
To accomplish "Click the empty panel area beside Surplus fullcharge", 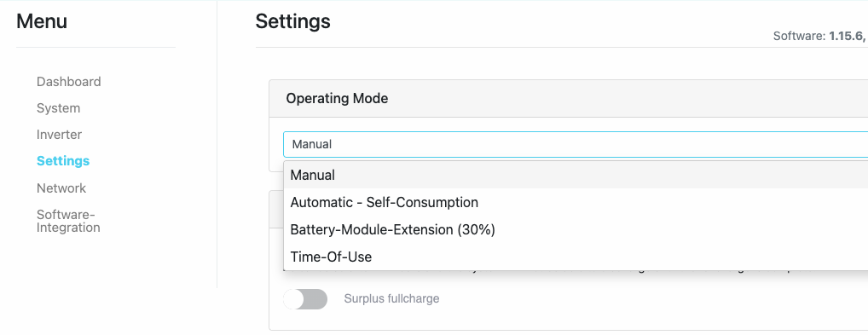I will click(x=653, y=299).
